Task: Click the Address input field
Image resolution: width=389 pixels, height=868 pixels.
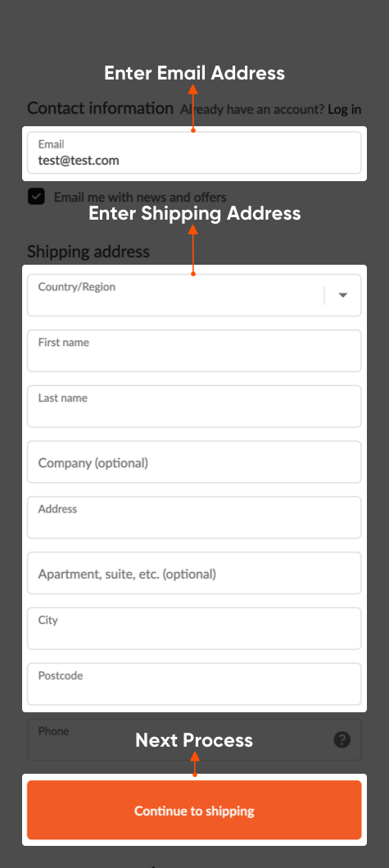Action: (194, 517)
